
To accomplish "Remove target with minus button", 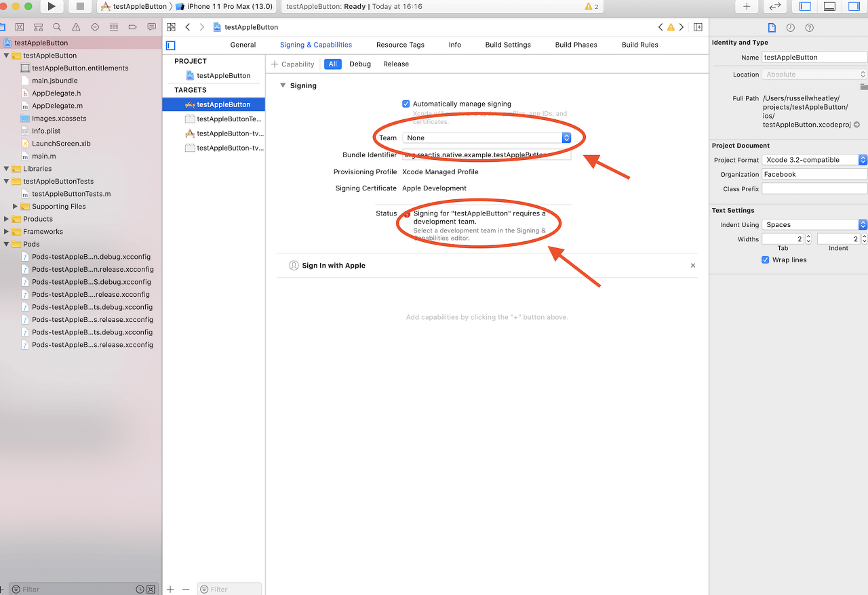I will click(x=186, y=590).
